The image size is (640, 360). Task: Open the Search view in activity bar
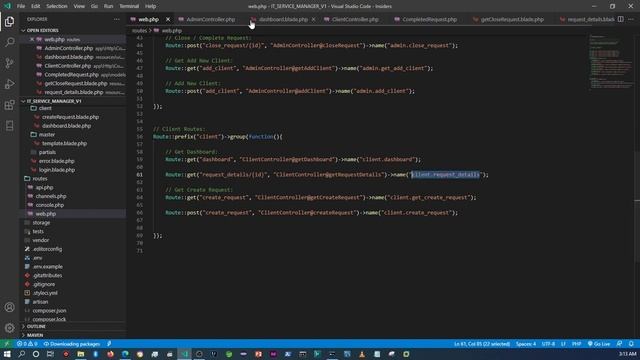9,42
